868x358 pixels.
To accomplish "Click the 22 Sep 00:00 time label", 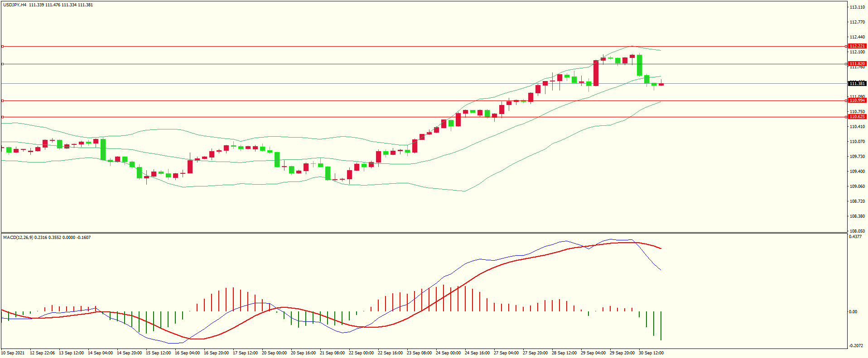I will (x=362, y=353).
